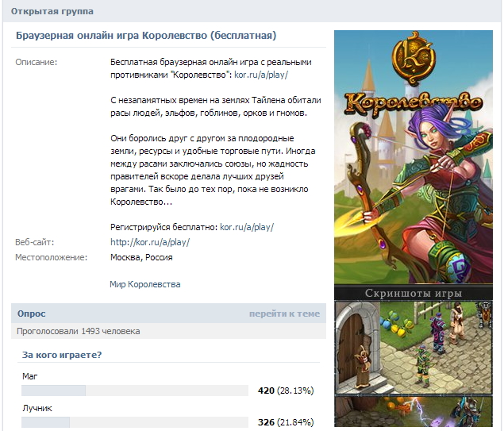Open the castle door game screenshot
504x431 pixels.
click(414, 348)
